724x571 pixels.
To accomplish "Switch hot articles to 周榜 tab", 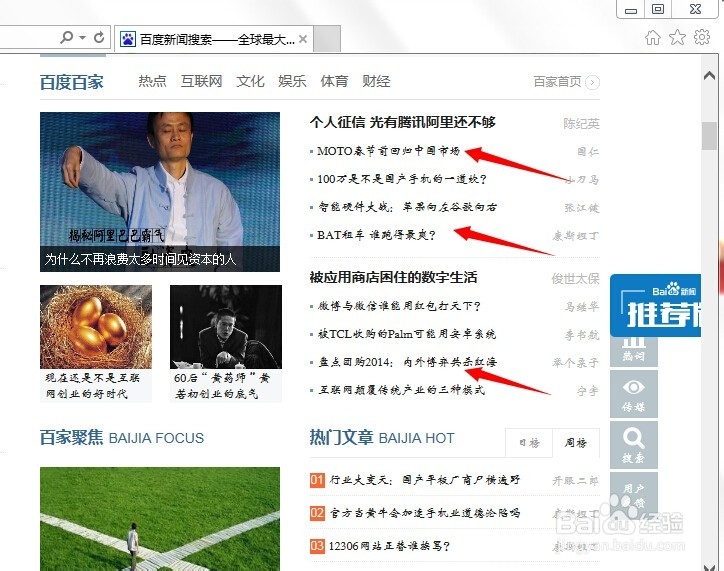I will [x=576, y=443].
